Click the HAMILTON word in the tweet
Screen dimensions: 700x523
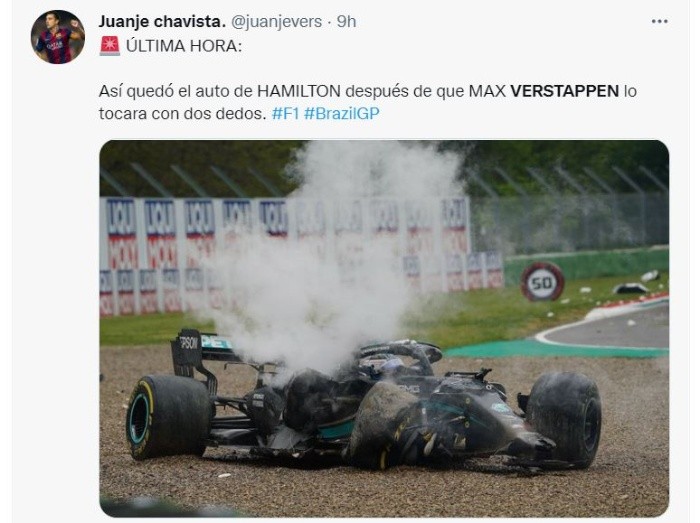click(x=299, y=91)
